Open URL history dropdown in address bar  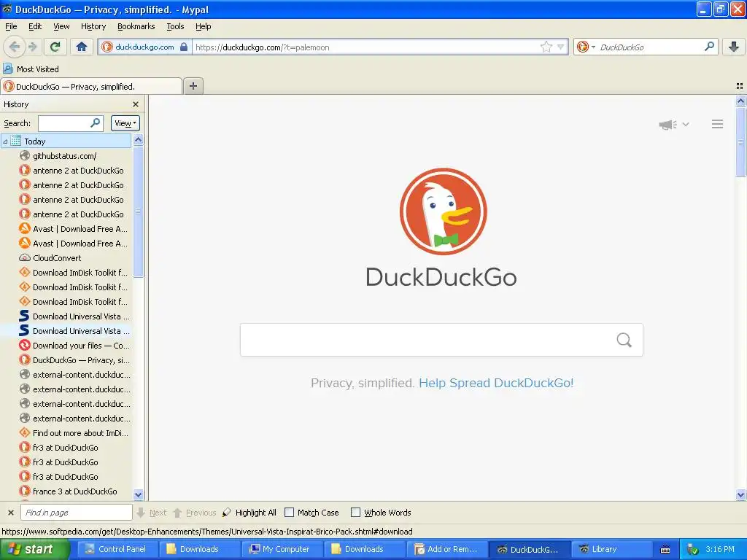click(x=561, y=47)
